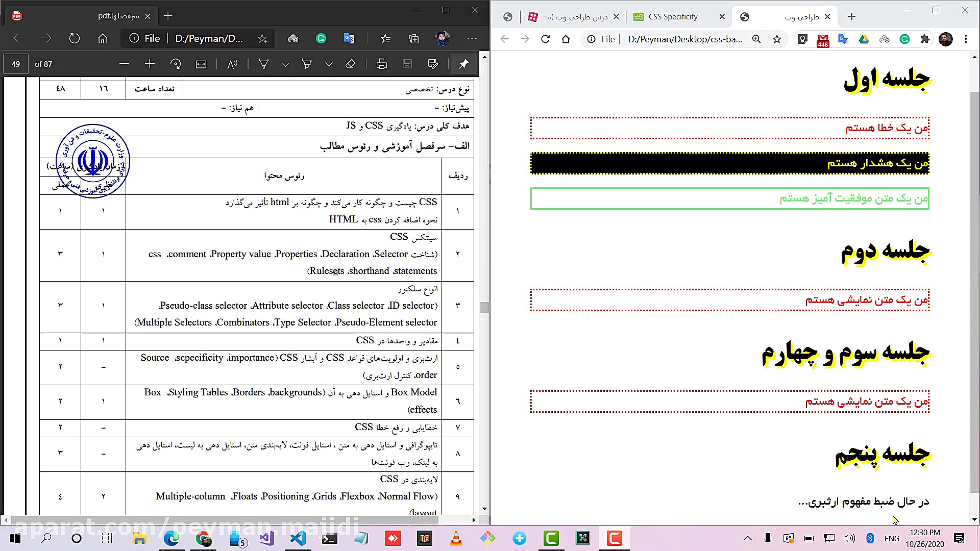Click the PDF page number field
The image size is (980, 551).
(x=16, y=64)
